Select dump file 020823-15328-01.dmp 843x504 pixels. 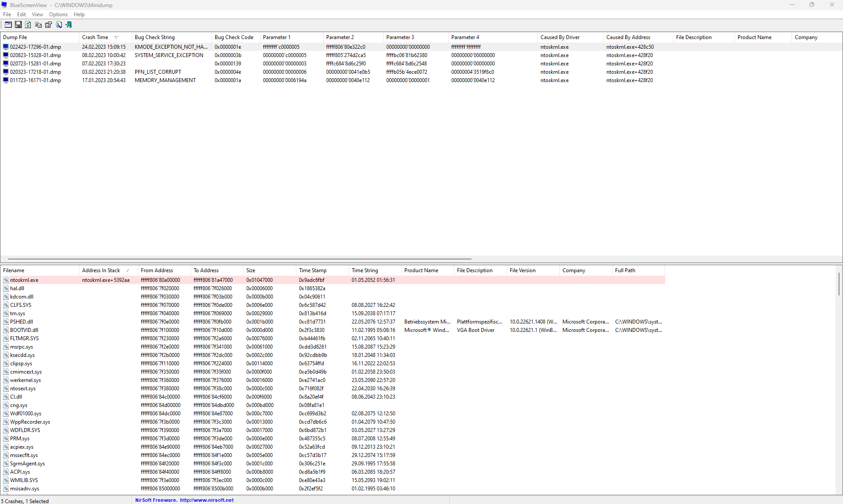pos(36,55)
